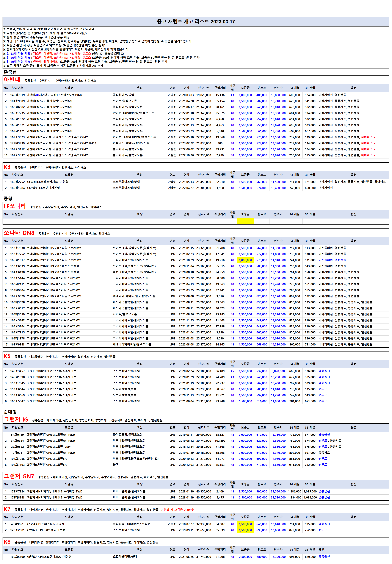Click plate number 160호5547
The image size is (392, 564).
[x=17, y=401]
